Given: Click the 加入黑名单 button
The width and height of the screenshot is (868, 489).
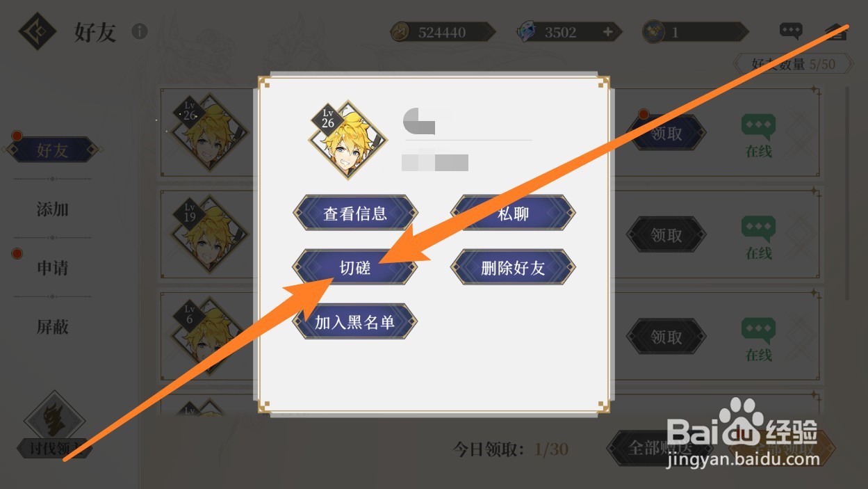Looking at the screenshot, I should click(355, 322).
